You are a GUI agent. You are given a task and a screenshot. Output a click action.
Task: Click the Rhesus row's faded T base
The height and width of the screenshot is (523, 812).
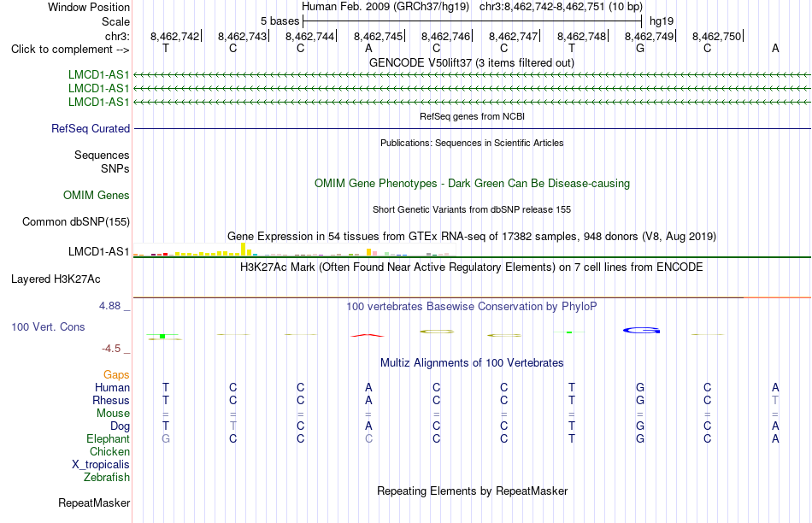click(x=775, y=400)
